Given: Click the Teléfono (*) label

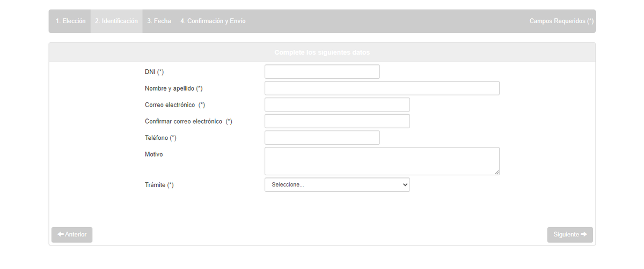Looking at the screenshot, I should (x=160, y=138).
